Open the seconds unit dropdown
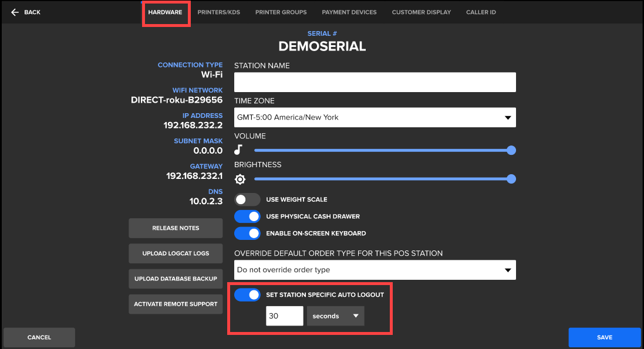 click(335, 316)
